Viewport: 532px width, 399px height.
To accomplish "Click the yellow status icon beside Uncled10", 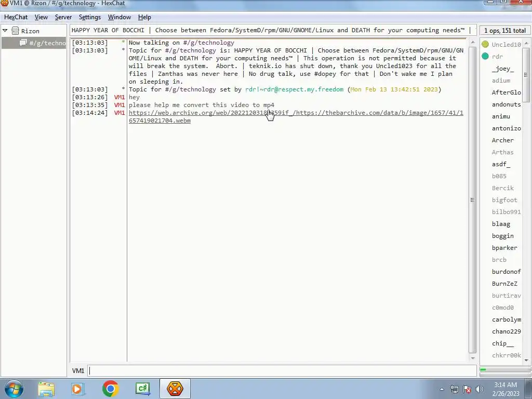I will [485, 44].
